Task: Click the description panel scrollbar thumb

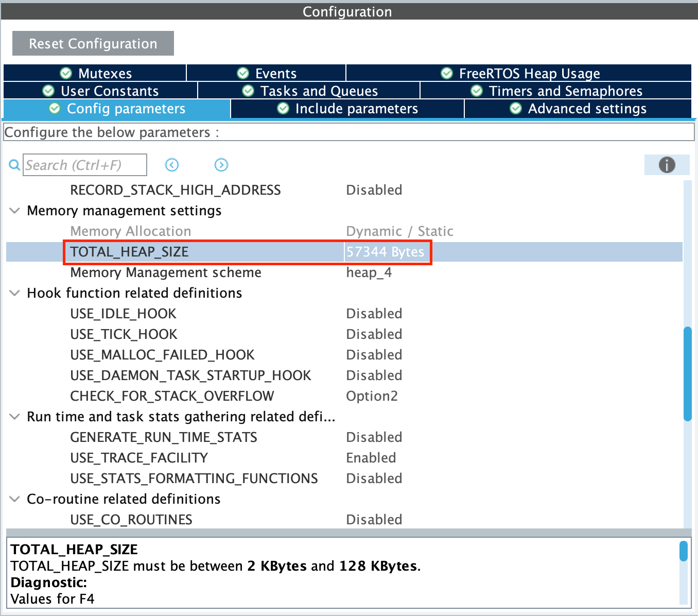Action: click(x=684, y=551)
